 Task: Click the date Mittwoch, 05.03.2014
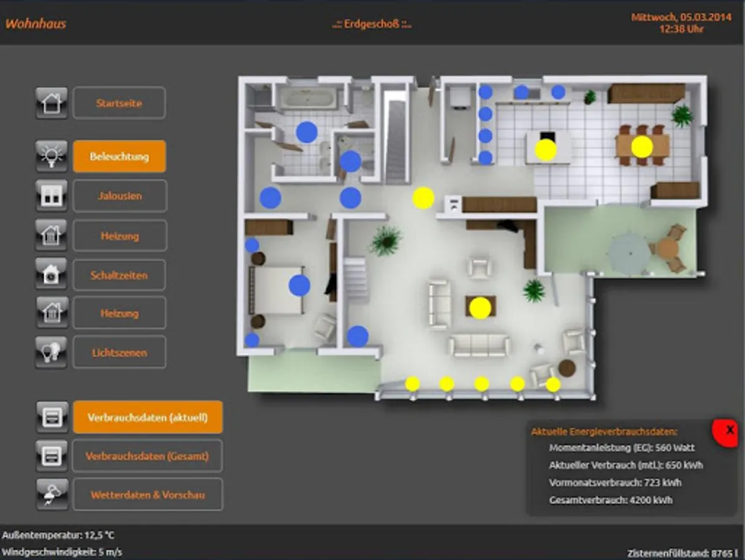point(682,17)
